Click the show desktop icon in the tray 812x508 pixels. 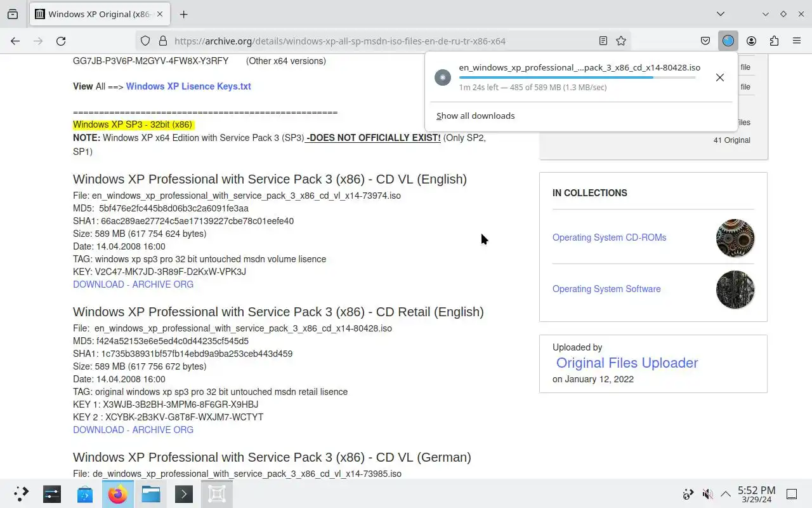(x=792, y=494)
